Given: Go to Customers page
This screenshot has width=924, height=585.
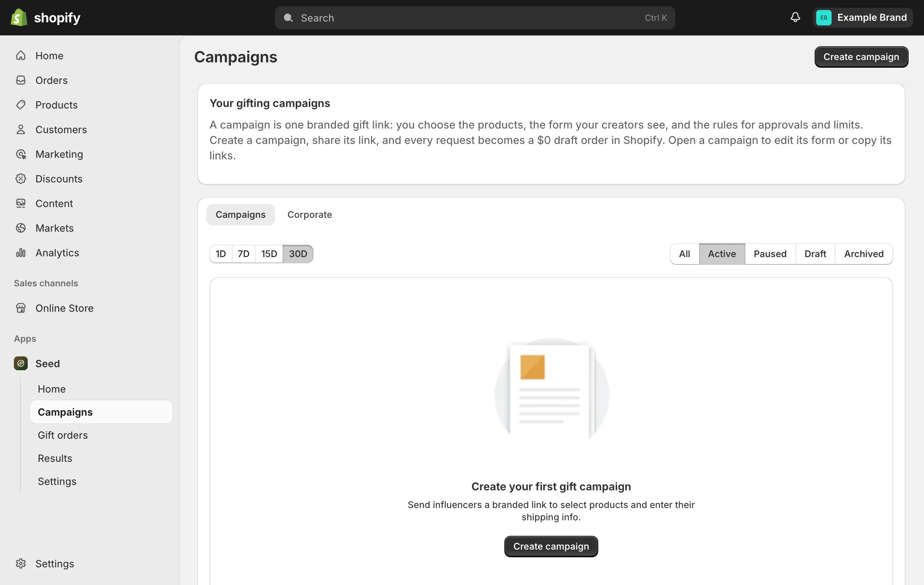Looking at the screenshot, I should pos(61,129).
